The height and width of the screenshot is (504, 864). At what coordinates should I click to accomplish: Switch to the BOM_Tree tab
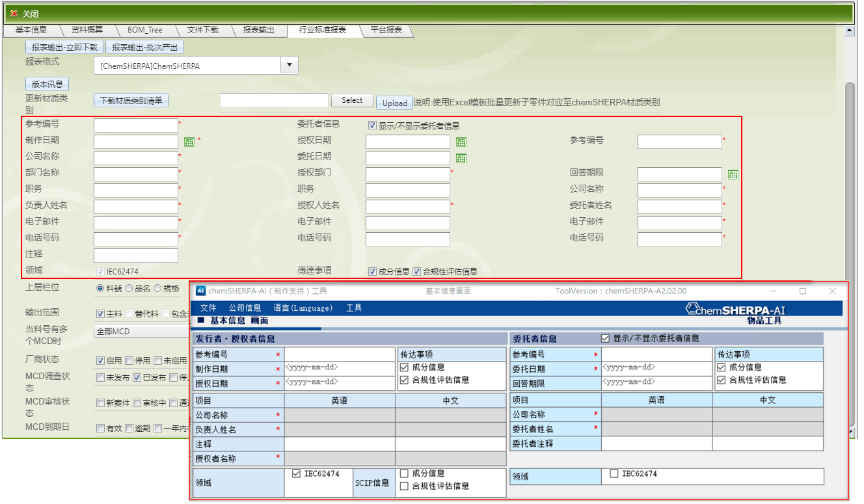click(145, 31)
